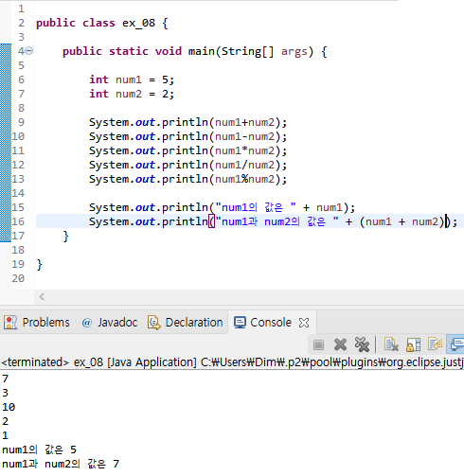Switch to the Problems tab
The image size is (464, 476).
(37, 323)
